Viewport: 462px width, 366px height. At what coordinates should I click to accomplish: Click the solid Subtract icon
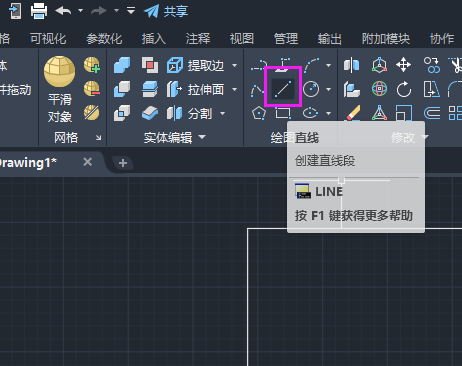122,89
